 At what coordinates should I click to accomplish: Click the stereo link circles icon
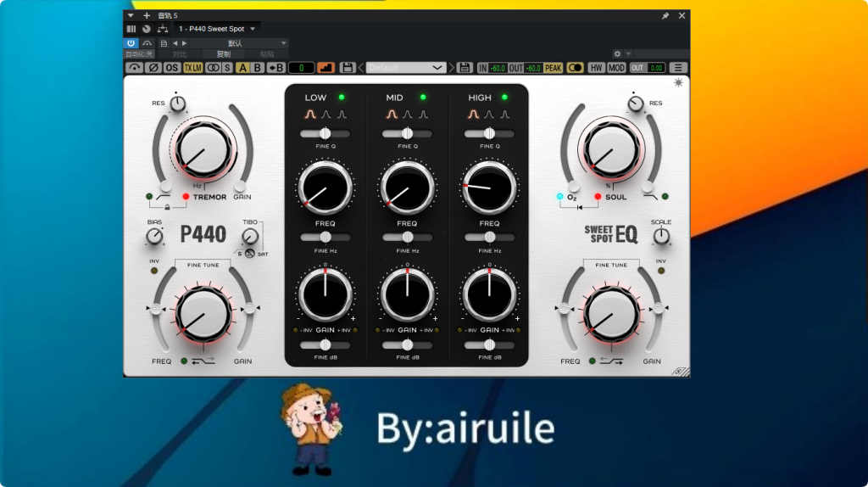[x=213, y=68]
